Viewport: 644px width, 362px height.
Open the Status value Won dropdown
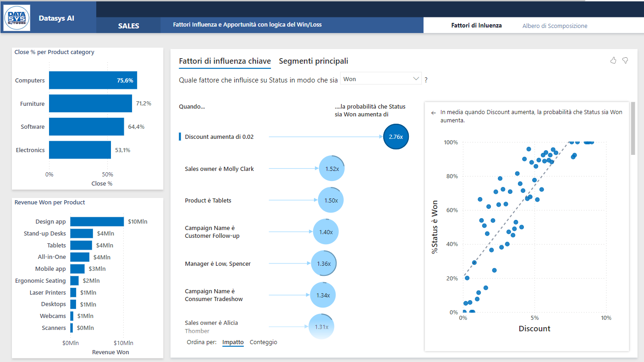381,79
